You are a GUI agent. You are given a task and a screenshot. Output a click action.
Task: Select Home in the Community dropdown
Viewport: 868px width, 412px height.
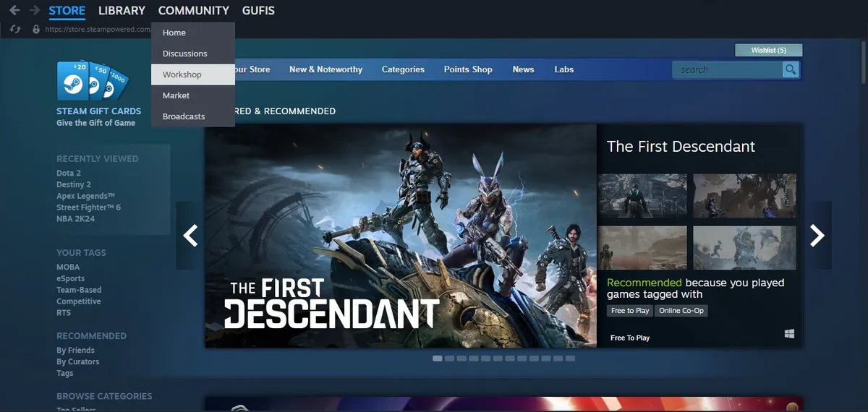(193, 33)
